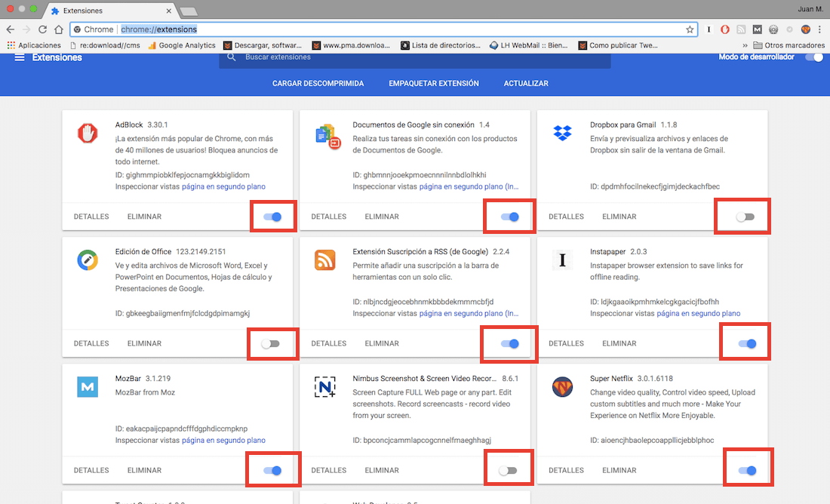Expand the hidden bookmarks chevron

tap(745, 45)
